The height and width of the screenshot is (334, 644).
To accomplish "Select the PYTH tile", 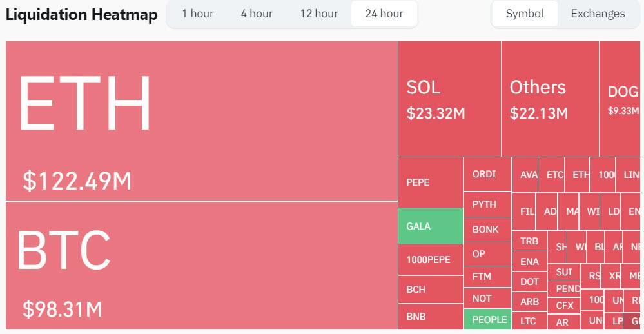I will [487, 204].
